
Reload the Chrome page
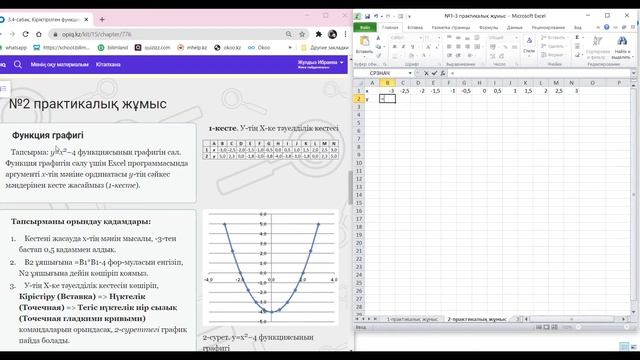tap(25, 34)
